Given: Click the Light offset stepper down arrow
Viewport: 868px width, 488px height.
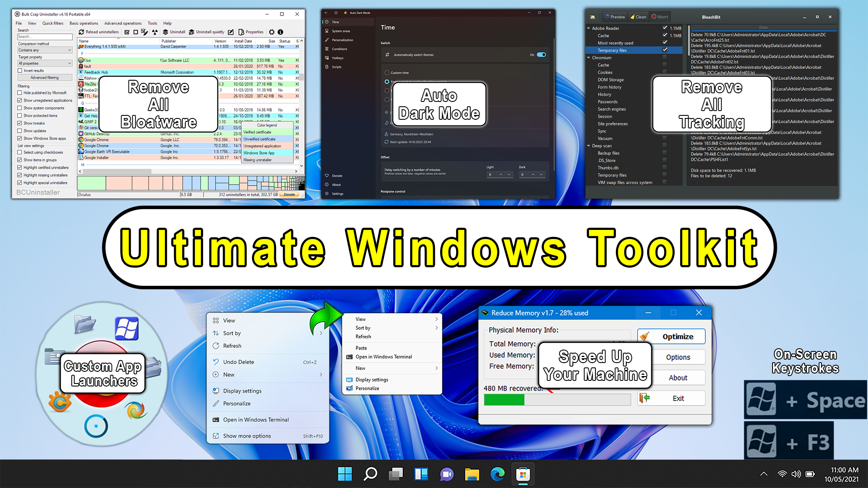Looking at the screenshot, I should pyautogui.click(x=509, y=175).
